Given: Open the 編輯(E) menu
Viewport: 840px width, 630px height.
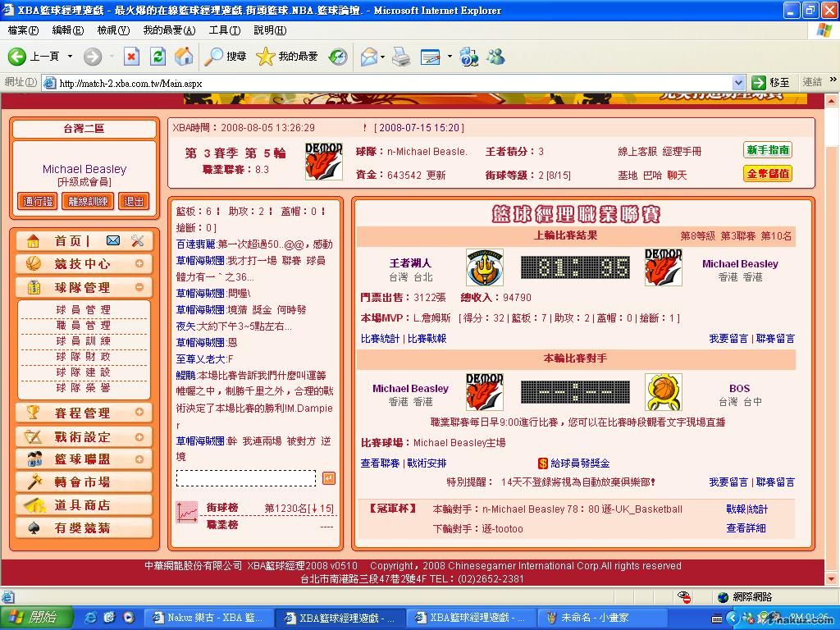Looking at the screenshot, I should coord(67,30).
